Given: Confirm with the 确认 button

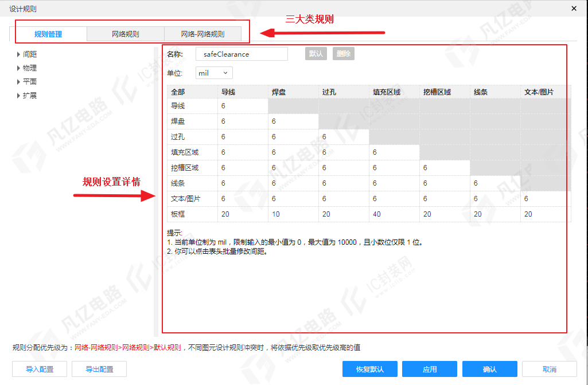Looking at the screenshot, I should click(490, 370).
